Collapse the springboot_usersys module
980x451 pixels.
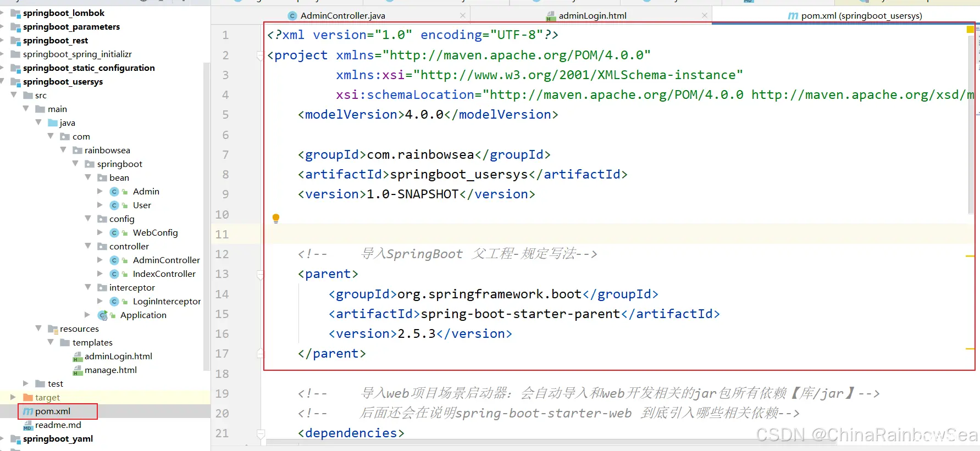pos(2,81)
